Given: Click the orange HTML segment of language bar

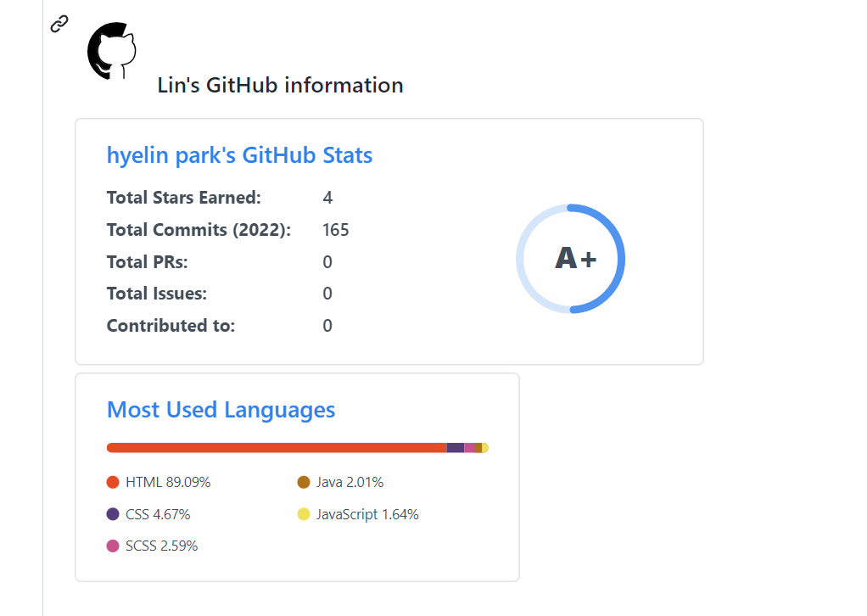Looking at the screenshot, I should (x=277, y=448).
